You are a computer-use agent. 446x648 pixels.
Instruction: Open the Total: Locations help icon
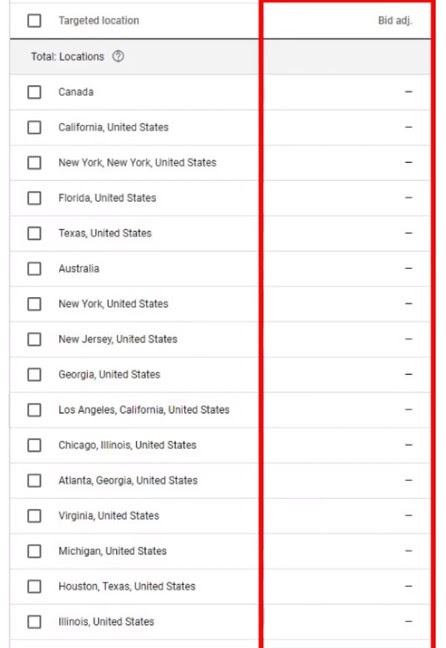coord(118,56)
